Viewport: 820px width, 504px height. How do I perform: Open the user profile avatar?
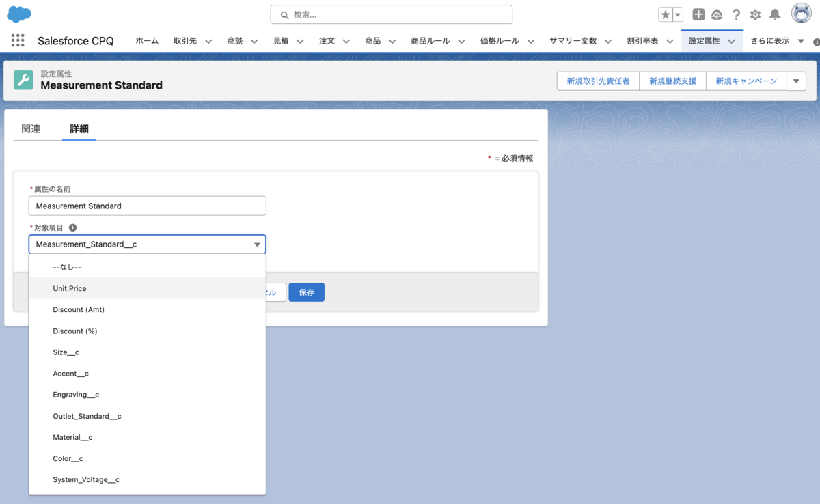pyautogui.click(x=800, y=12)
